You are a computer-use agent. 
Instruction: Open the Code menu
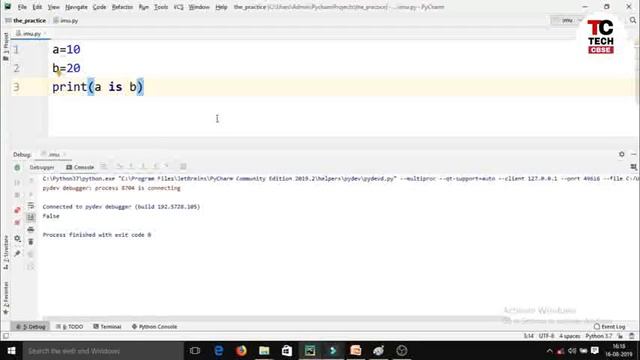[99, 7]
